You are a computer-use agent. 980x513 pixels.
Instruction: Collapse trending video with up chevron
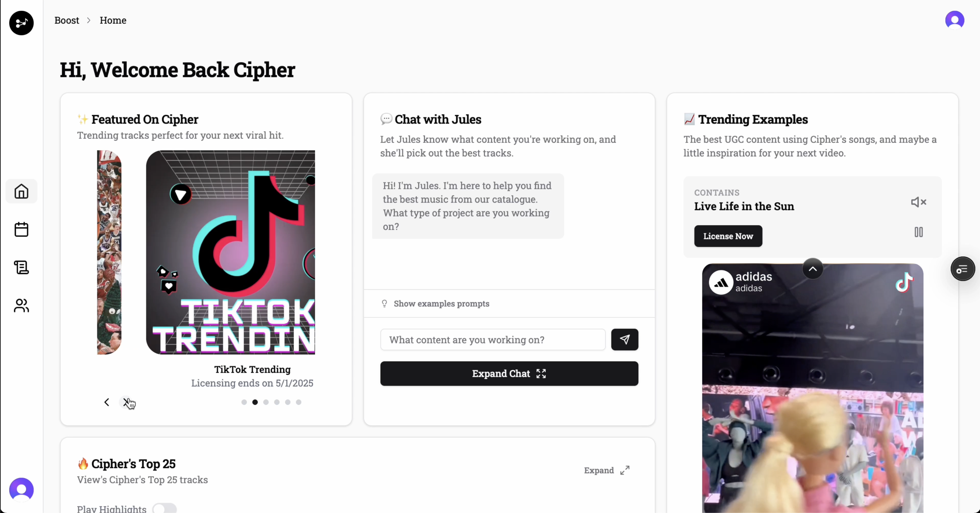813,269
